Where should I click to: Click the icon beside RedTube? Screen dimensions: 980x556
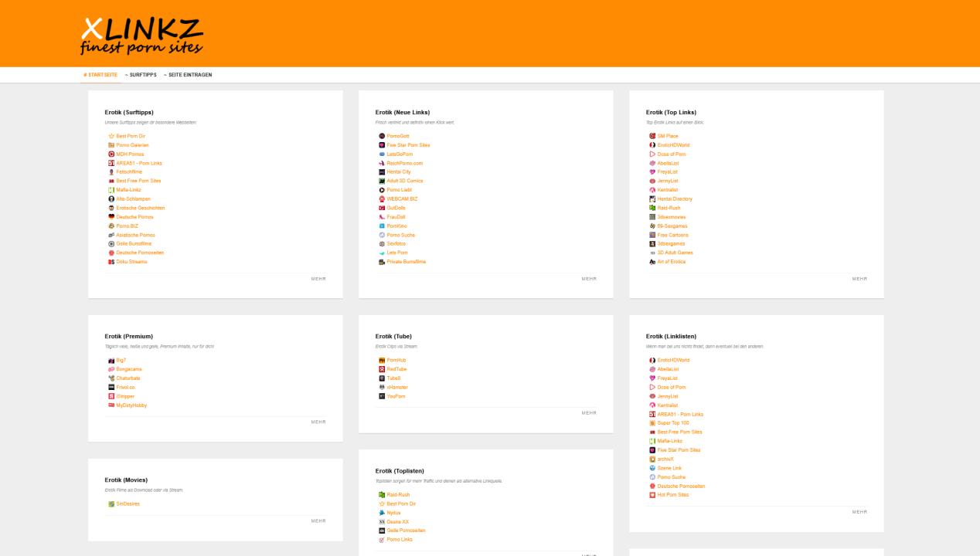pyautogui.click(x=382, y=369)
